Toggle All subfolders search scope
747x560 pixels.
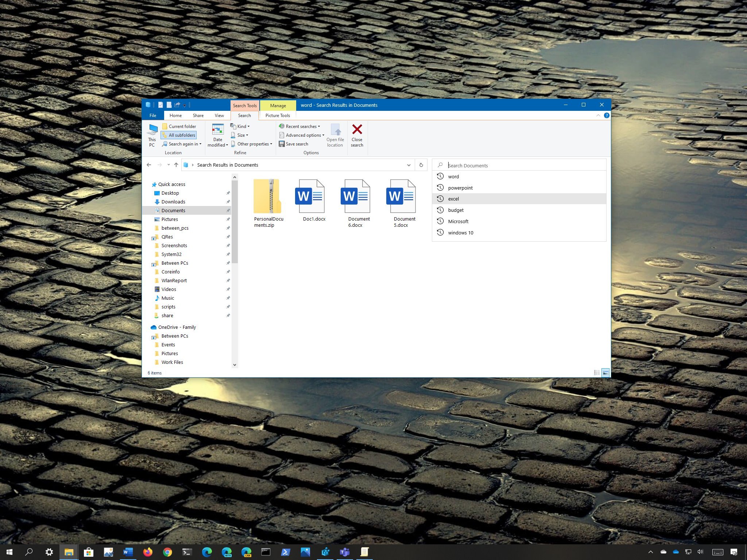pyautogui.click(x=180, y=135)
